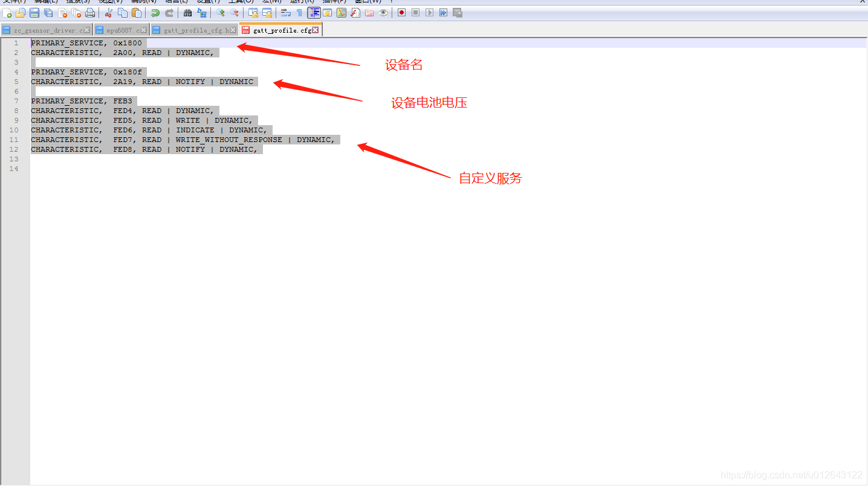Open user-defined language dialog icon
Viewport: 868px width, 486px height.
pyautogui.click(x=328, y=13)
